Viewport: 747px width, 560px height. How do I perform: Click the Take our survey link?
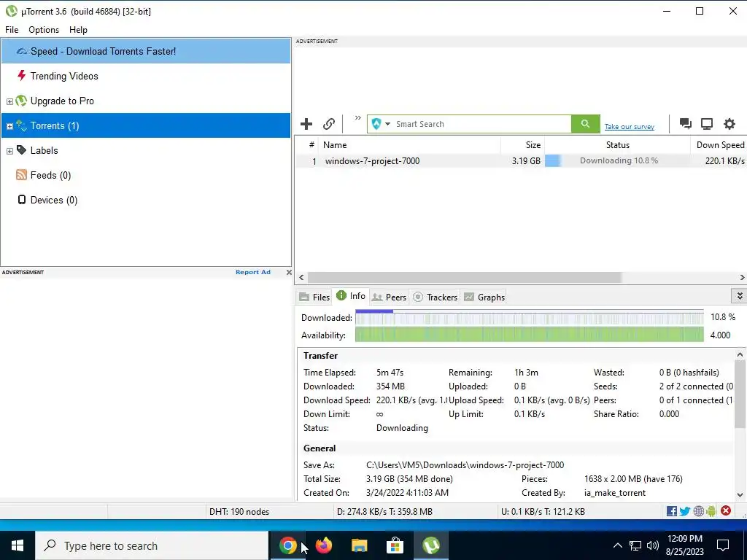(630, 127)
